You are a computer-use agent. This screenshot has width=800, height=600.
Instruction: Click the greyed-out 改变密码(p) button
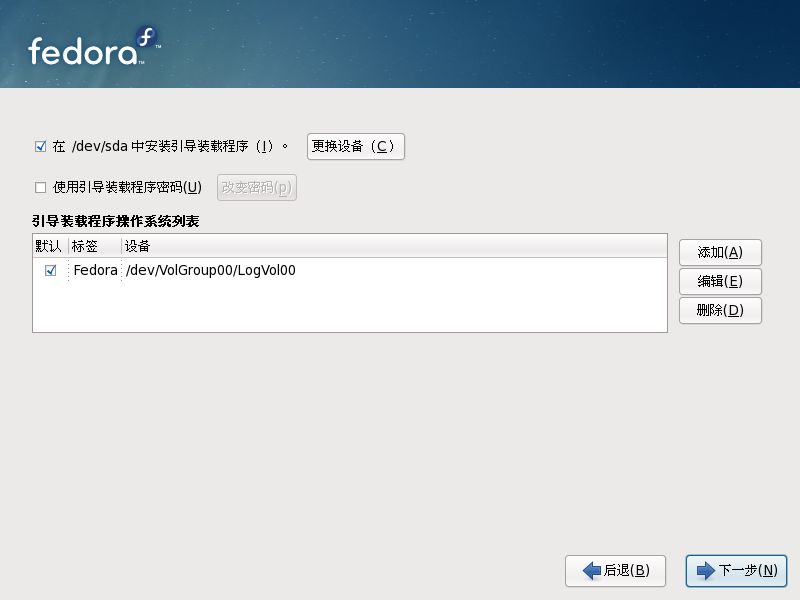point(257,188)
